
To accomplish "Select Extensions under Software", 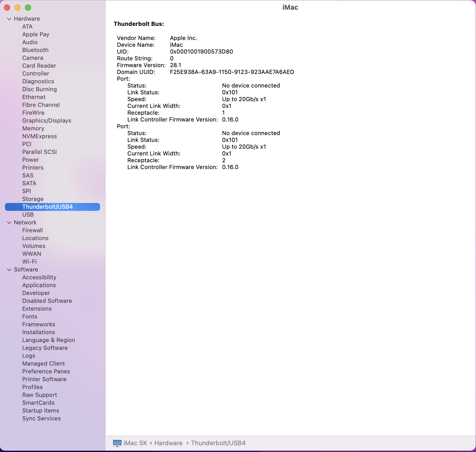I will pyautogui.click(x=37, y=309).
